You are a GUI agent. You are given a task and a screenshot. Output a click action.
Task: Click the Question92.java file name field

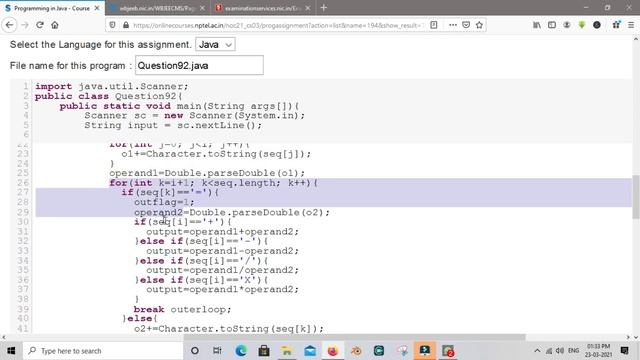click(199, 65)
